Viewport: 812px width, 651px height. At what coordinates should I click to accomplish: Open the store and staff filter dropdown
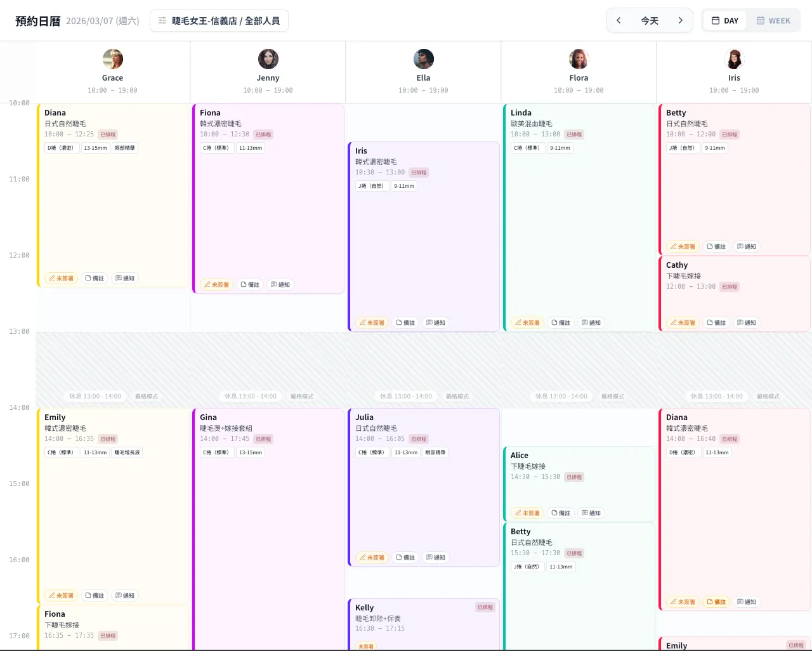click(x=219, y=20)
